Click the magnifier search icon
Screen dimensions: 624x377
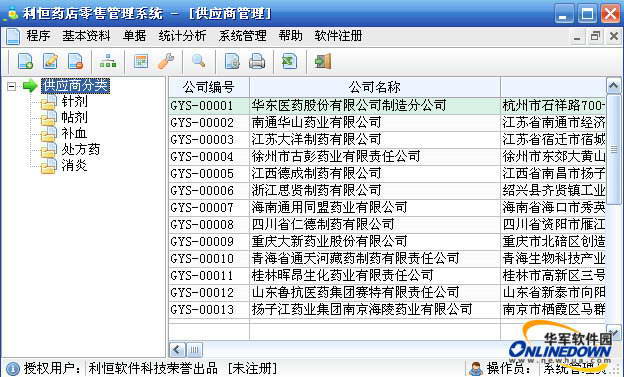[x=199, y=62]
